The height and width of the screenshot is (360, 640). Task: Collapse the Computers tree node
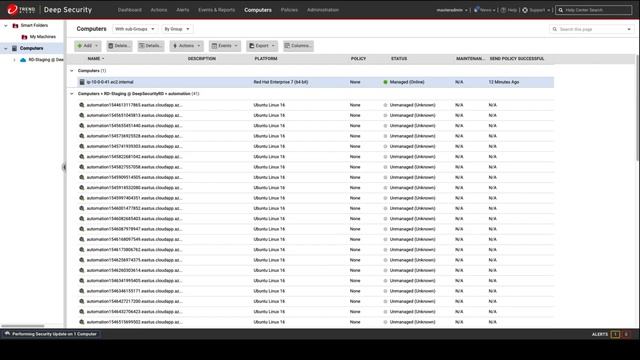[6, 48]
